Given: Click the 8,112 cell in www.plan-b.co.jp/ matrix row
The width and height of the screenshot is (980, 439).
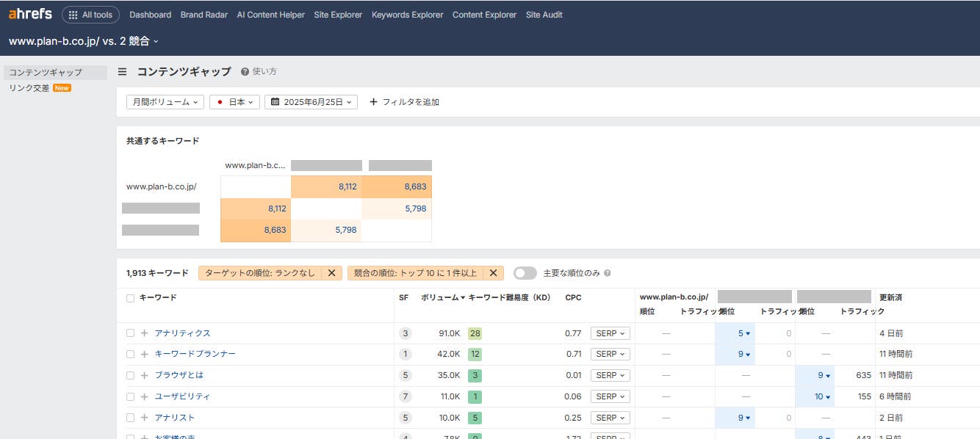Looking at the screenshot, I should coord(326,186).
